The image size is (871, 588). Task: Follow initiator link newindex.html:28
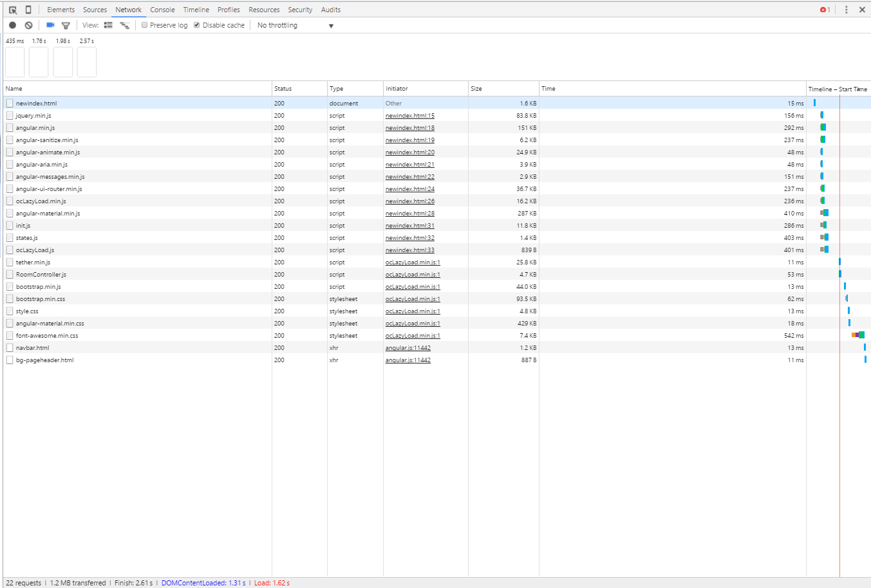(410, 214)
